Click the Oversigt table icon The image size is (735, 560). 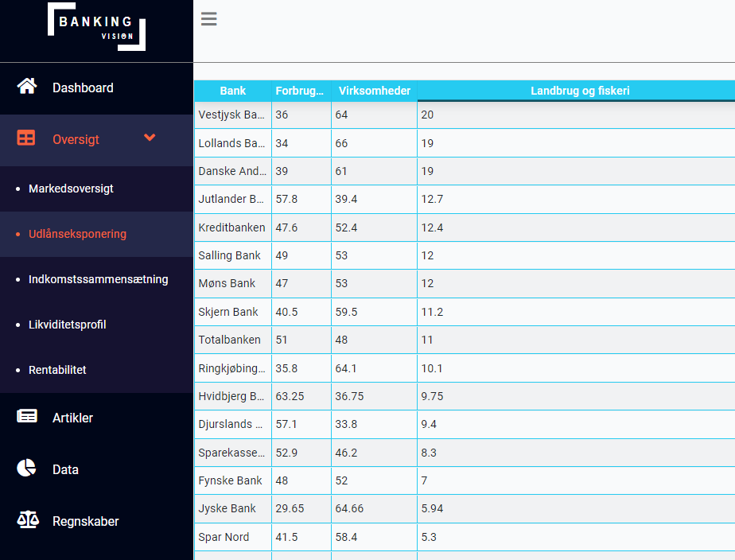(x=26, y=138)
